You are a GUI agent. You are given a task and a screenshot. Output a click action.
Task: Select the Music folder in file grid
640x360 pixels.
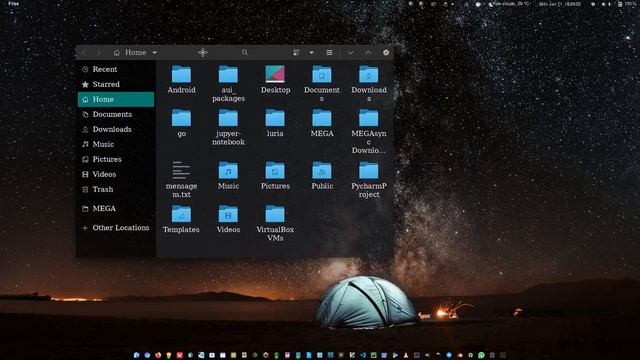(228, 171)
